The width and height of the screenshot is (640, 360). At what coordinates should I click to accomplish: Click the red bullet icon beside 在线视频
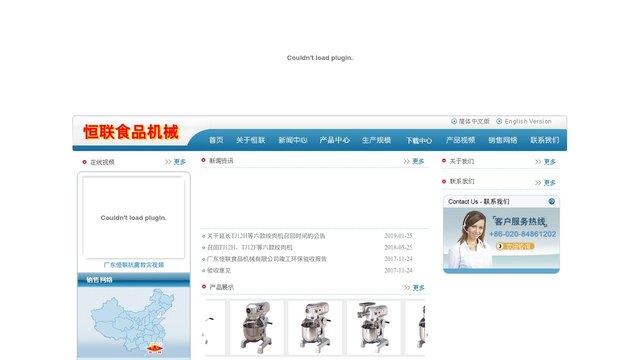[84, 162]
